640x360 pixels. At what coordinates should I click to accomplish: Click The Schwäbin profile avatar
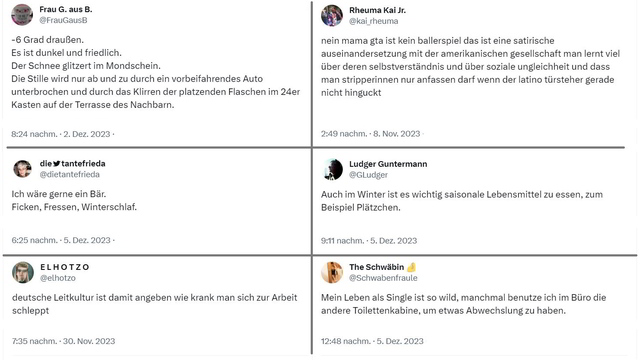click(332, 272)
